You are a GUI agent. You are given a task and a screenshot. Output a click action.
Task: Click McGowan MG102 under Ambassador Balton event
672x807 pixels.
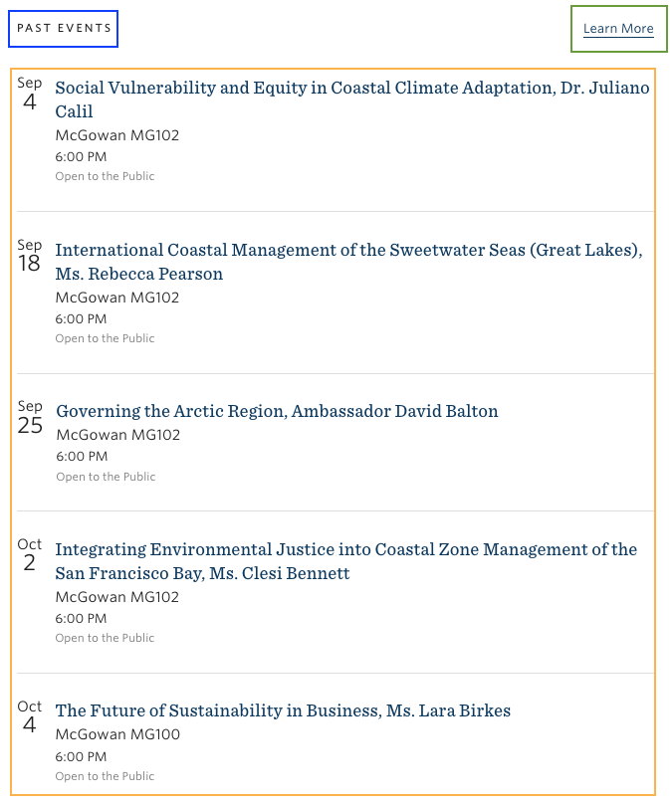coord(117,435)
